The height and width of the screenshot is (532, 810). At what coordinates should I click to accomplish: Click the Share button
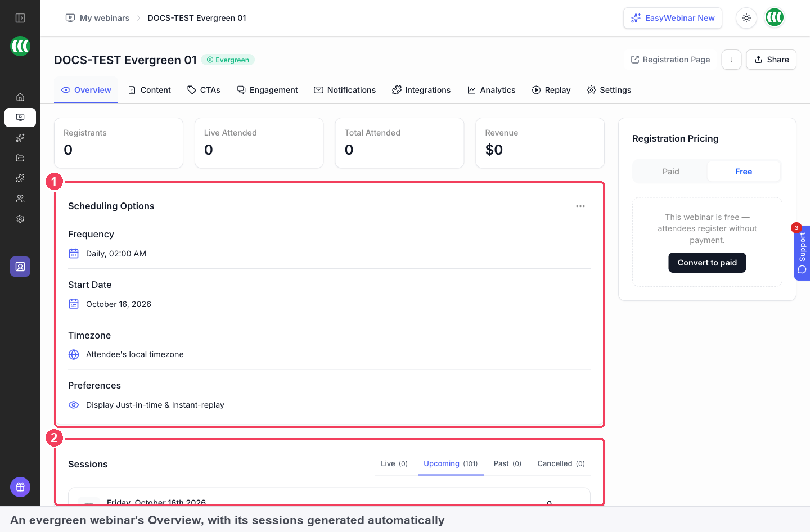[771, 60]
